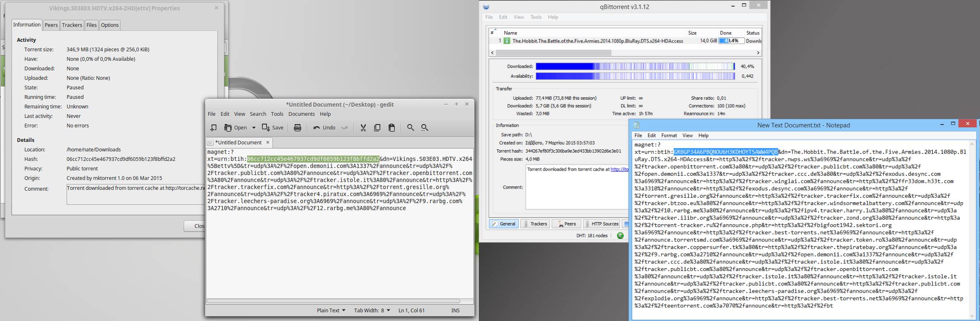This screenshot has height=321, width=980.
Task: Open the Tab Width dropdown in gedit
Action: [372, 310]
